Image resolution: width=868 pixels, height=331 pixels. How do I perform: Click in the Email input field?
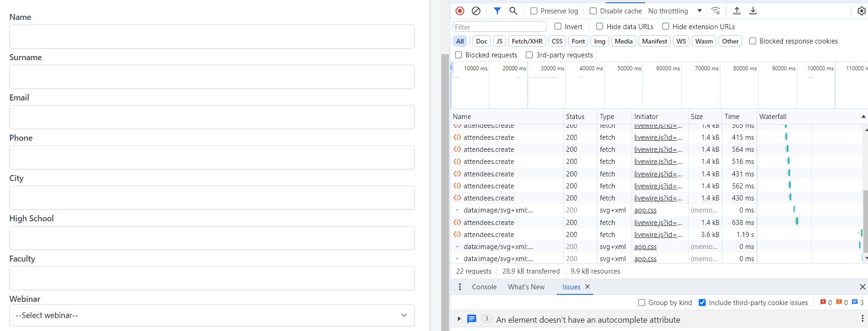tap(212, 117)
